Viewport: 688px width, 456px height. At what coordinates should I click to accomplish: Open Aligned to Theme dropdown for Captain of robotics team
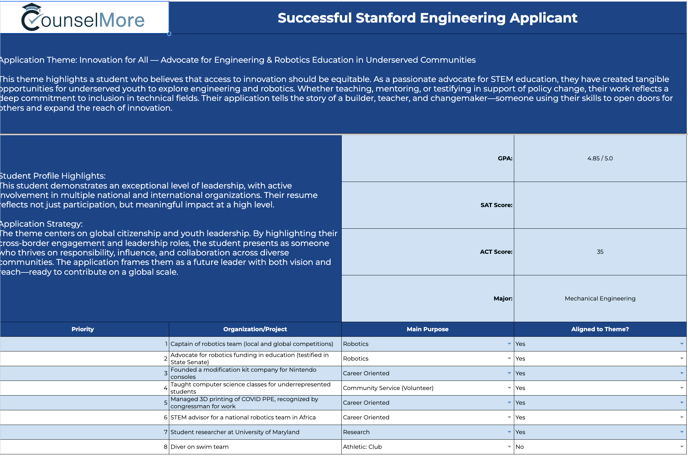[x=681, y=344]
